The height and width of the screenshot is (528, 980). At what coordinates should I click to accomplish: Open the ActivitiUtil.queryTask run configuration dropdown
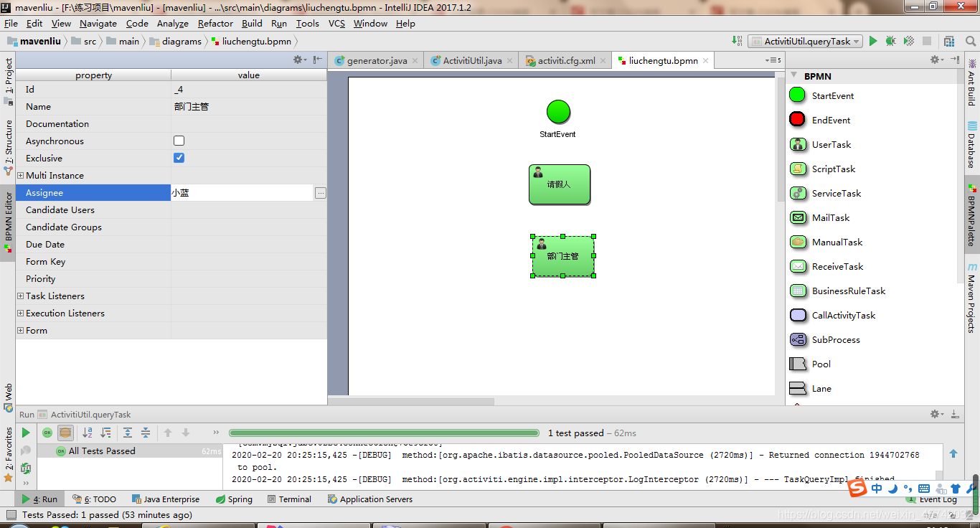coord(805,41)
